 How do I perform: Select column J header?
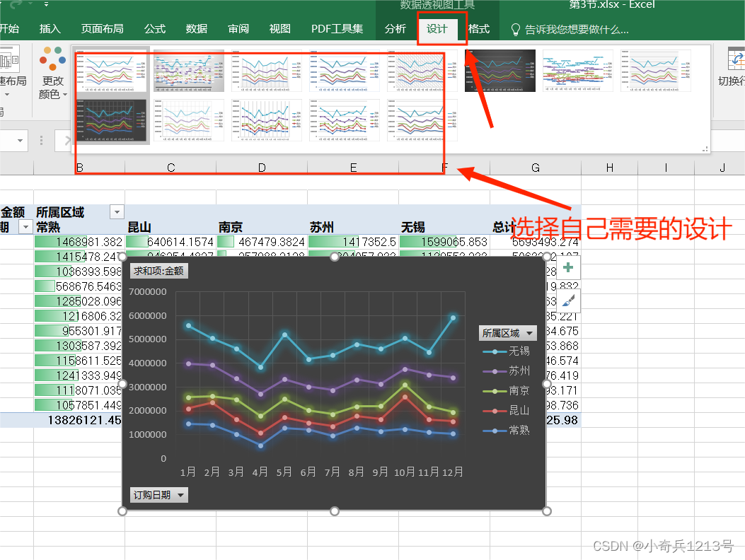722,168
